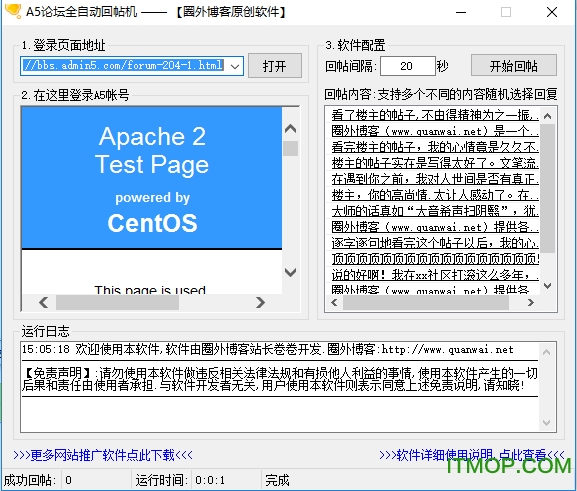This screenshot has width=577, height=491.
Task: Click the Apache 2 Test Page banner
Action: point(152,178)
